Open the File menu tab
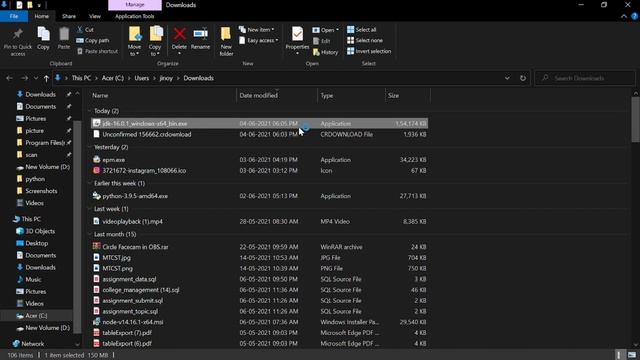Viewport: 640px width, 360px height. coord(14,16)
